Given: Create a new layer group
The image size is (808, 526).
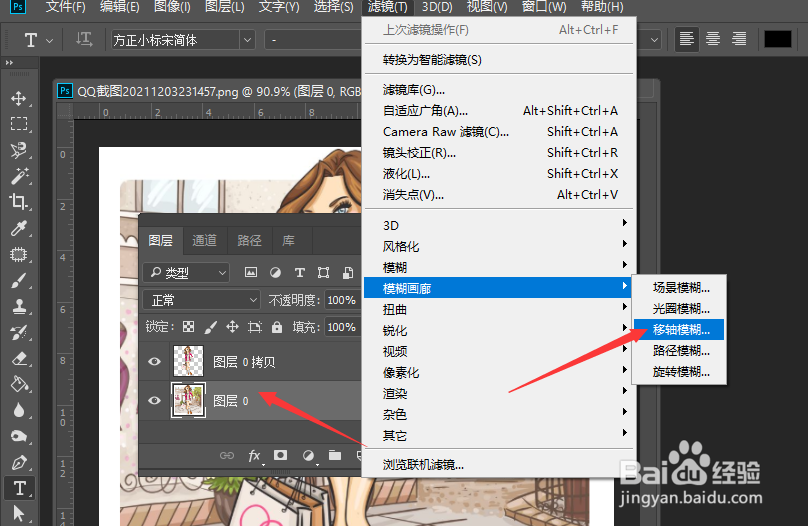Looking at the screenshot, I should click(x=335, y=455).
